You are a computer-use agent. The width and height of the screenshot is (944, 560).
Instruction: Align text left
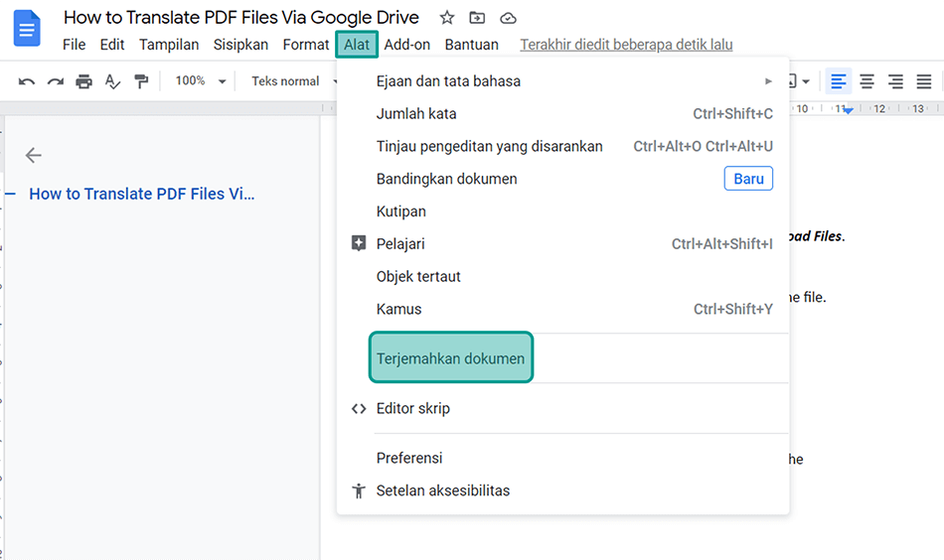tap(838, 81)
